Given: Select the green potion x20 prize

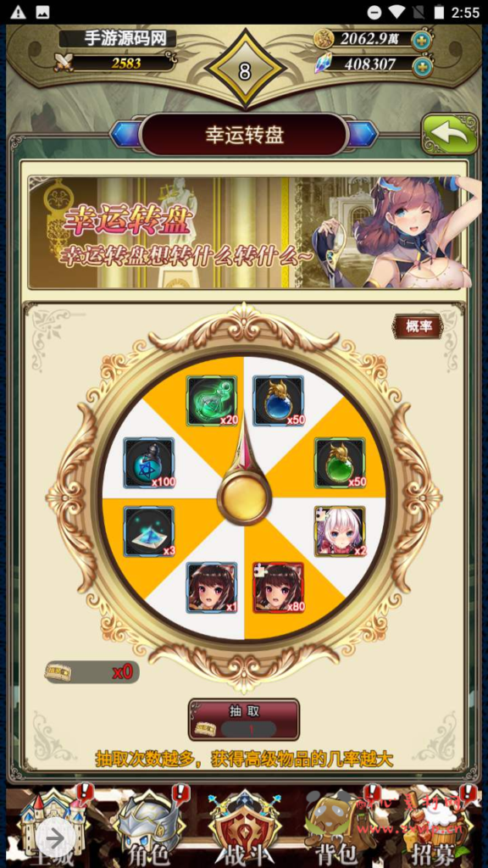Looking at the screenshot, I should tap(213, 401).
